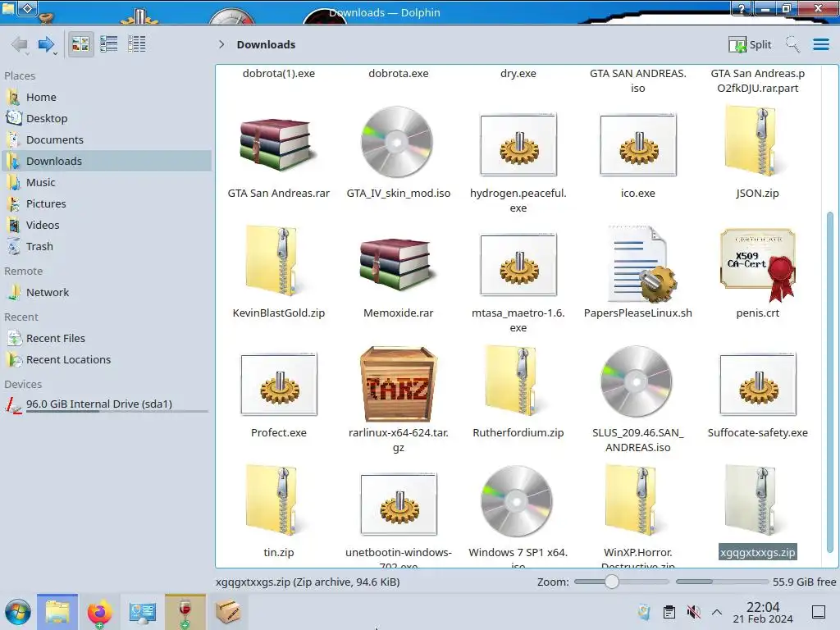Adjust the Zoom slider handle
This screenshot has width=840, height=630.
click(x=612, y=582)
